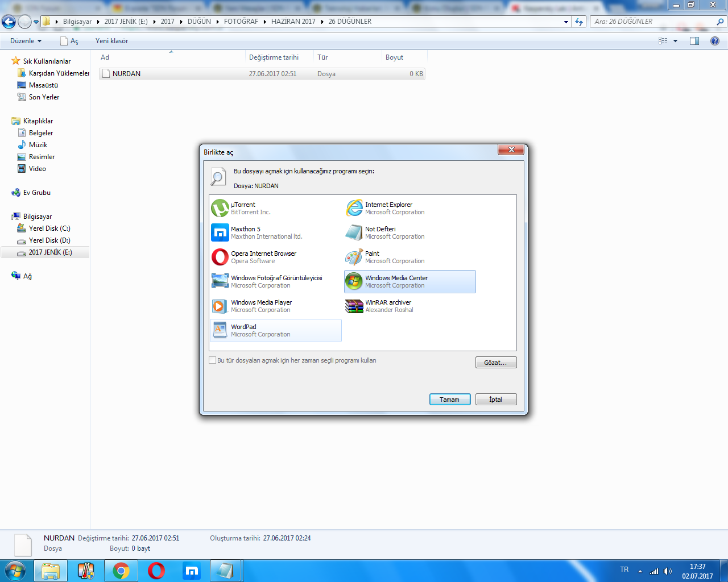Show the preview pane
Viewport: 728px width, 582px height.
coord(694,41)
